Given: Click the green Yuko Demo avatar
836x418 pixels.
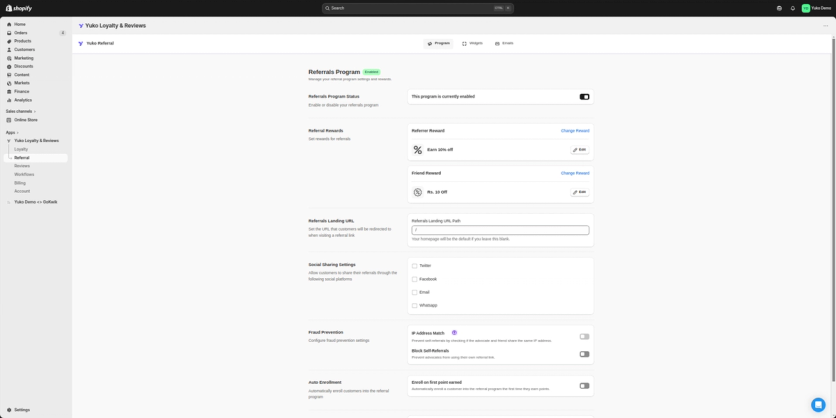Looking at the screenshot, I should click(806, 8).
